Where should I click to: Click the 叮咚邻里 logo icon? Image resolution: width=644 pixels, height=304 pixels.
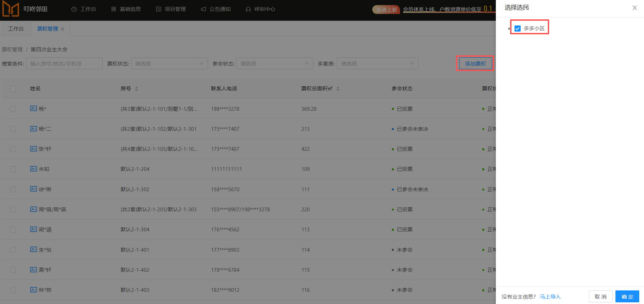pos(11,9)
